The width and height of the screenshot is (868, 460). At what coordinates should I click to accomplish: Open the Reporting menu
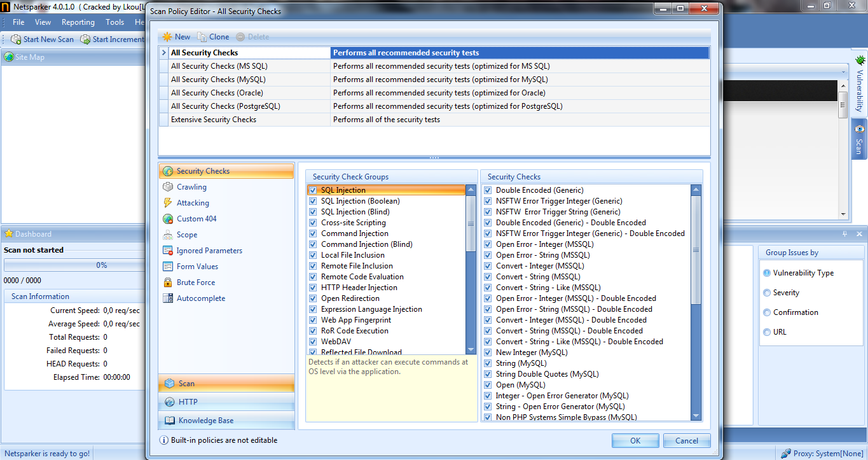[x=78, y=22]
